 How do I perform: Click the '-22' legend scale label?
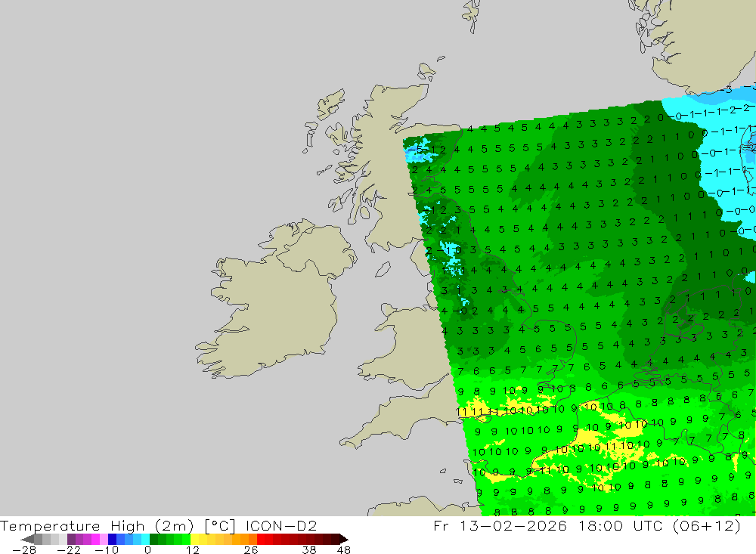pyautogui.click(x=69, y=549)
